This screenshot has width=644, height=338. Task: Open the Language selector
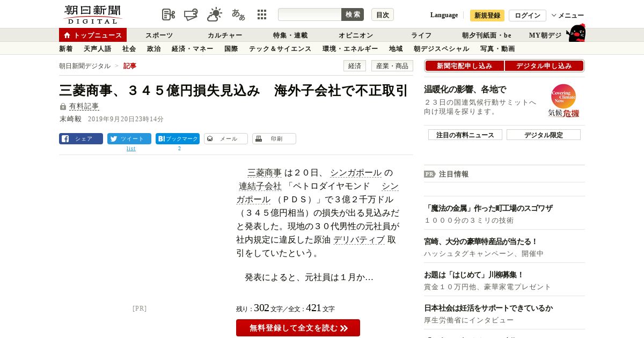pyautogui.click(x=444, y=15)
